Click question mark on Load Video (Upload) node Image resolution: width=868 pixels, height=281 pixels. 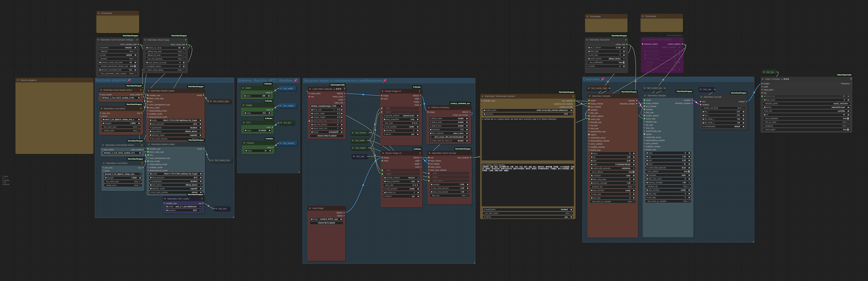[344, 89]
